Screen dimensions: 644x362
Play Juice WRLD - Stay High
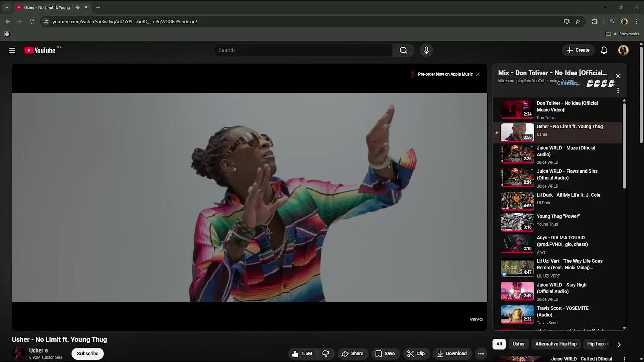558,291
